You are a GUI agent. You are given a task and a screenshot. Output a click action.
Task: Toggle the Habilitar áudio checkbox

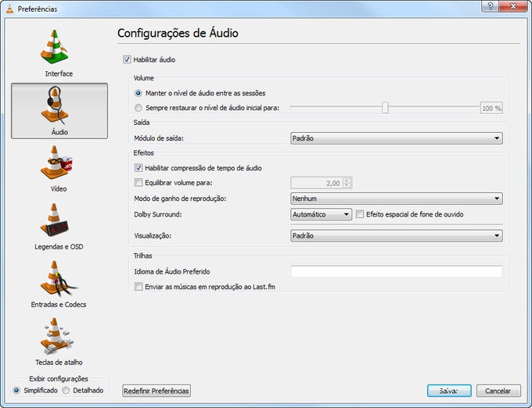127,59
